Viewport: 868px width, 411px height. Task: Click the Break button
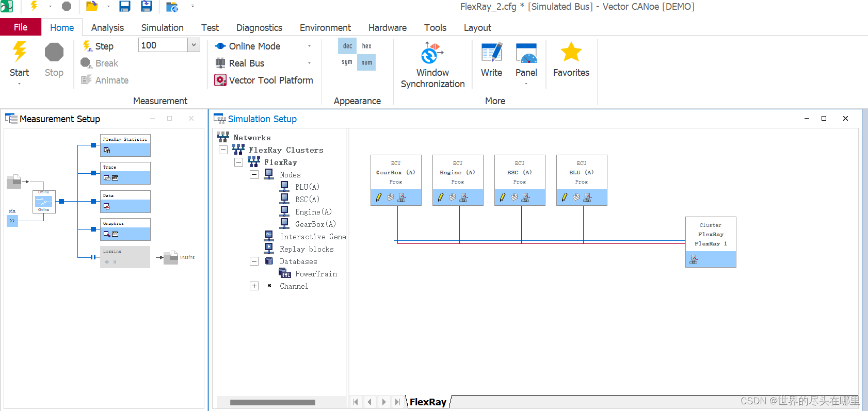coord(100,63)
